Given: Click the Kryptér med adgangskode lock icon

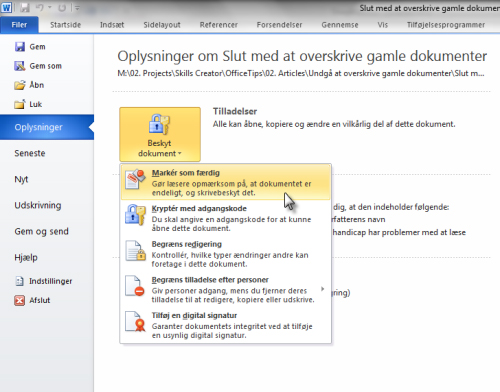Looking at the screenshot, I should tap(135, 215).
